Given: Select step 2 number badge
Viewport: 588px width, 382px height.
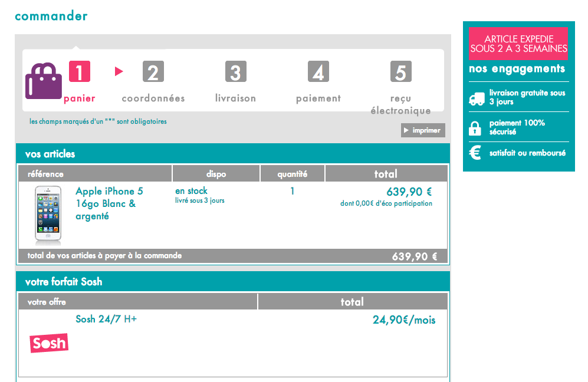Looking at the screenshot, I should click(x=153, y=71).
